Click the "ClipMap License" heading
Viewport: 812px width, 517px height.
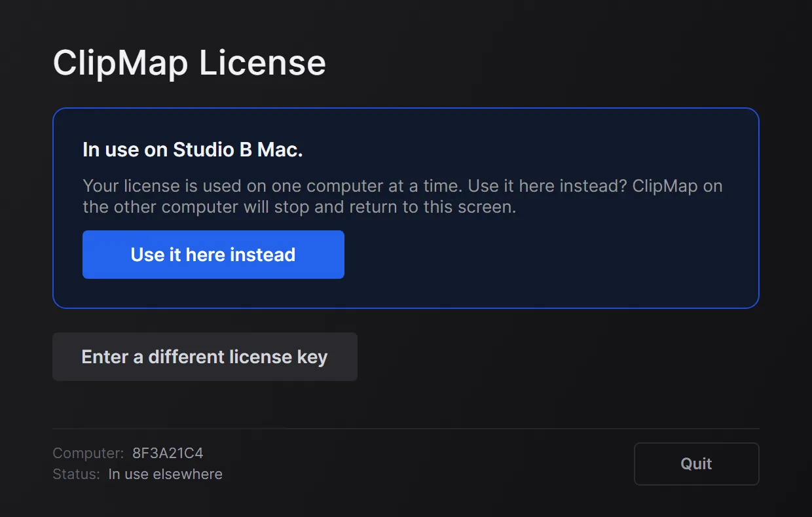[x=189, y=63]
